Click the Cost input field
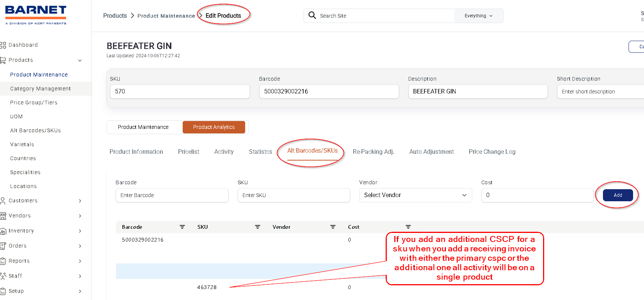Screen dimensions: 644x300 pyautogui.click(x=537, y=195)
